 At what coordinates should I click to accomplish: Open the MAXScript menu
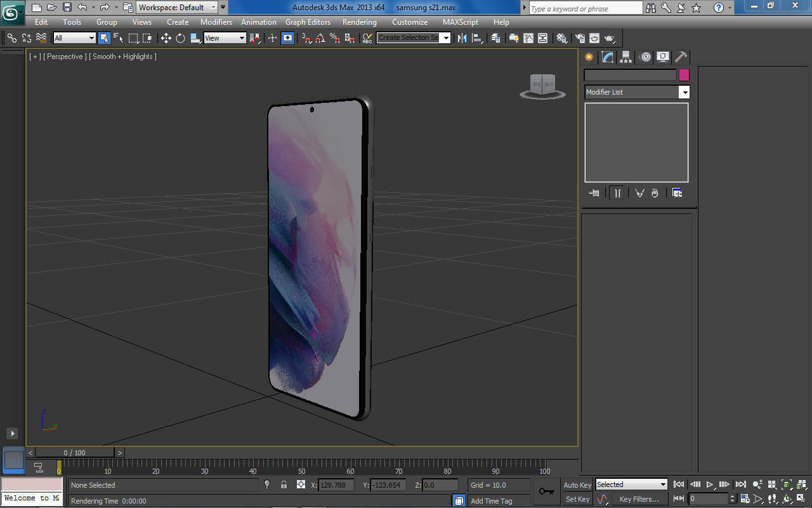click(461, 22)
